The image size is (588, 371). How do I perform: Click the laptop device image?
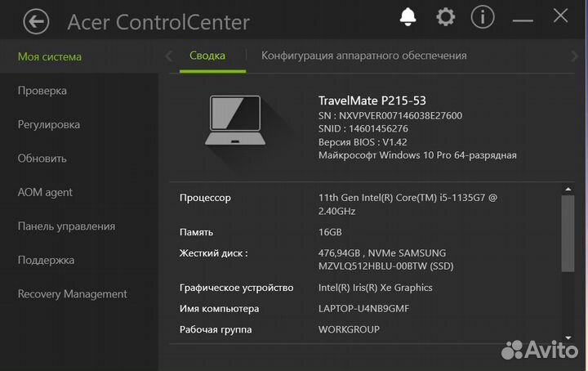click(235, 120)
